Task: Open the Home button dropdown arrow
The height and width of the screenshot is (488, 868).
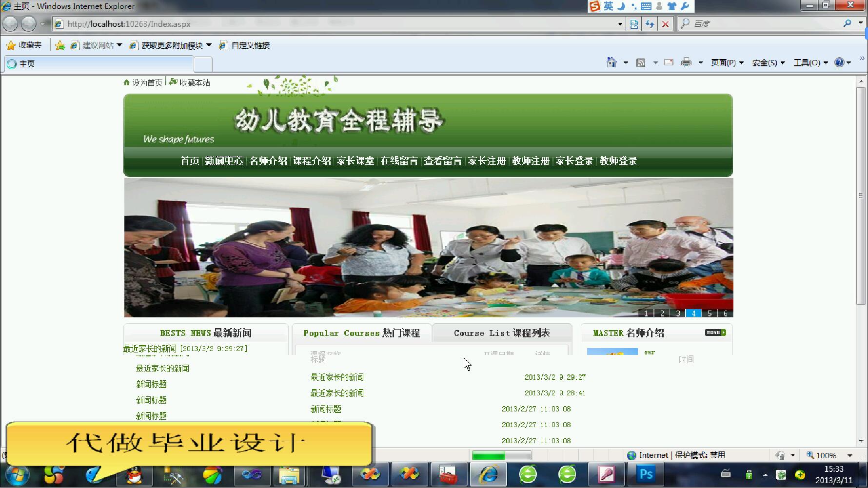Action: [x=626, y=63]
